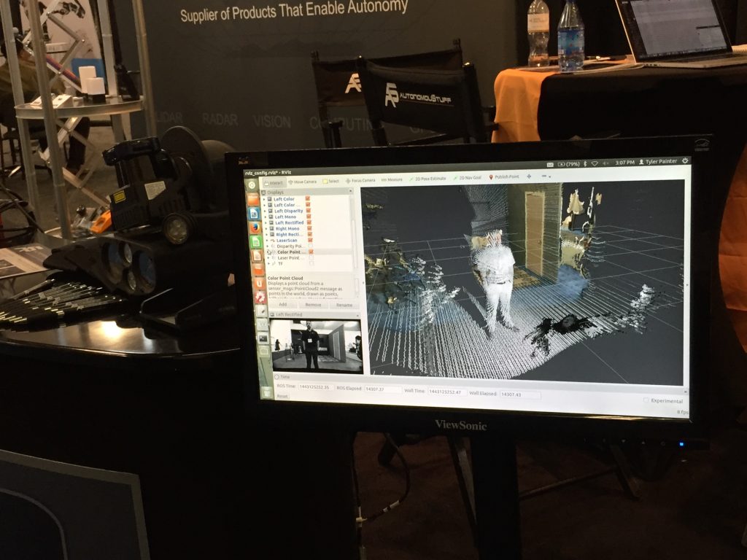Select the 2D Nav Goal tool
747x560 pixels.
click(468, 178)
